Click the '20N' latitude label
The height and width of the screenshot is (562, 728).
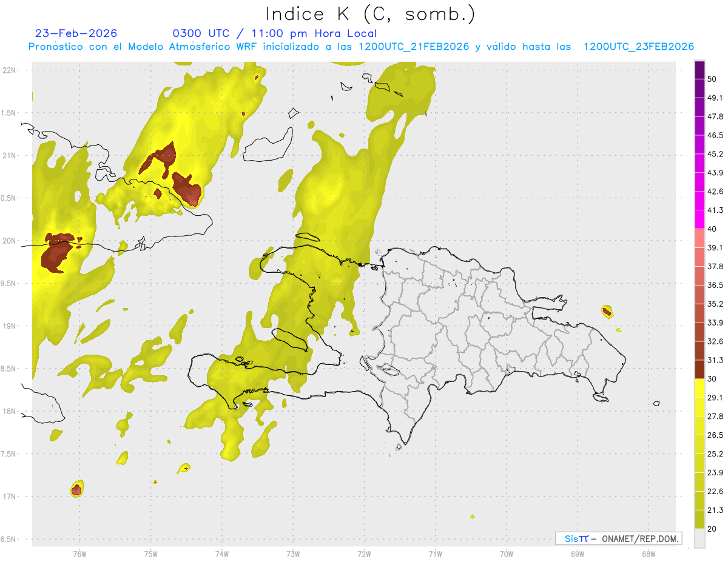coord(9,241)
